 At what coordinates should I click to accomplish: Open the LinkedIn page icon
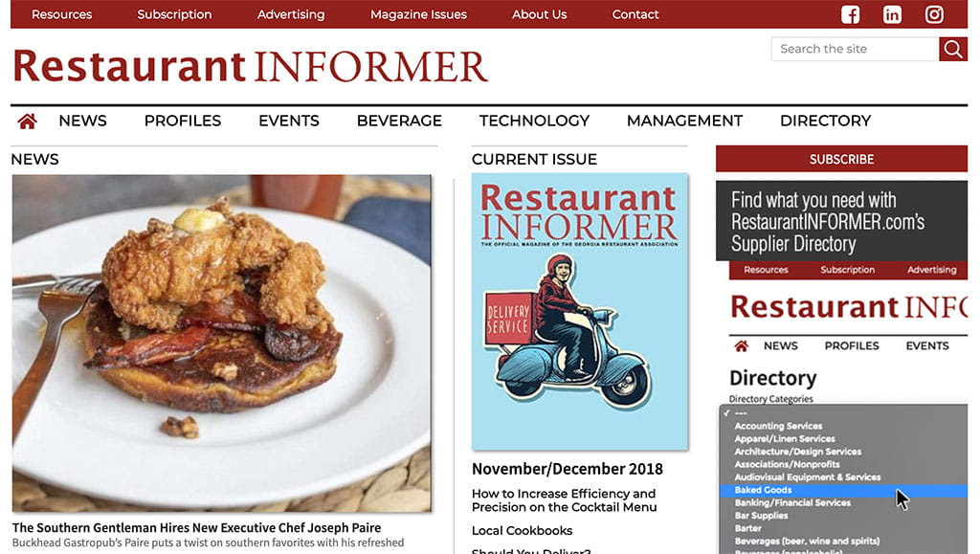click(x=892, y=14)
